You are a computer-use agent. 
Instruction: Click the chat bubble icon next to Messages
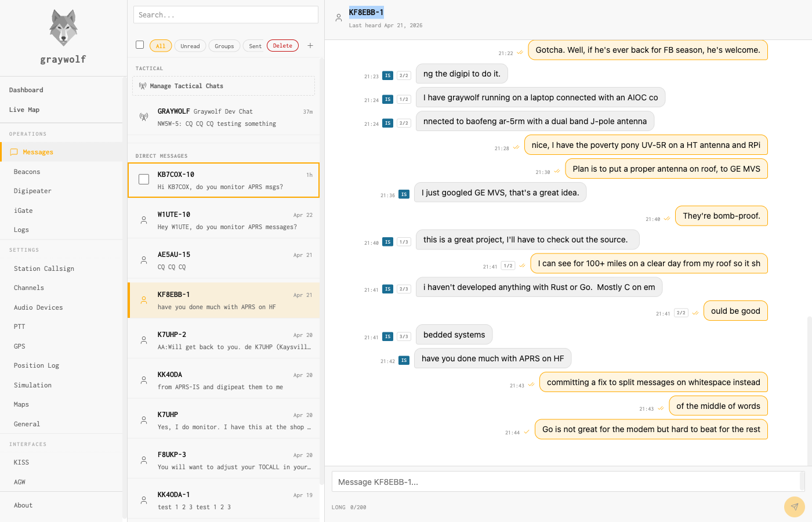click(14, 152)
